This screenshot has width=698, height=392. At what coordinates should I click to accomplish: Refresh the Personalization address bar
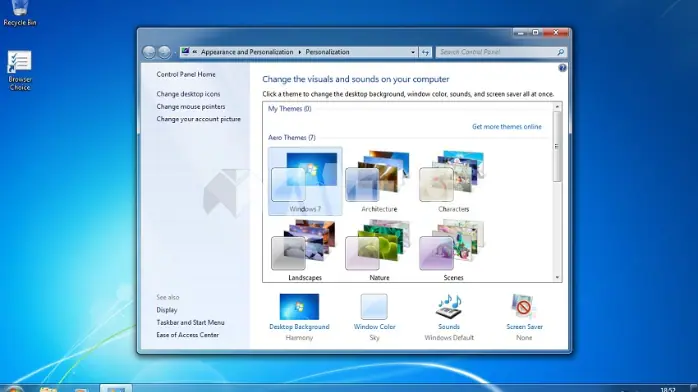[x=426, y=52]
